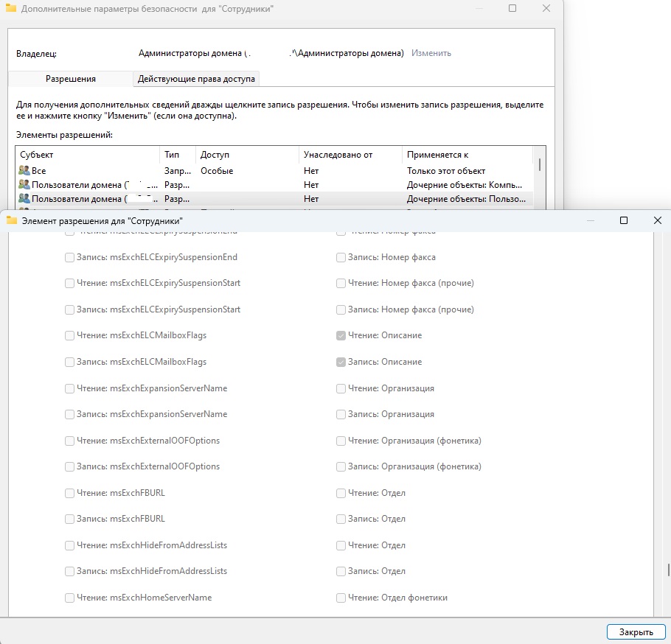Maximize the "Элемент разрешения" window

623,220
